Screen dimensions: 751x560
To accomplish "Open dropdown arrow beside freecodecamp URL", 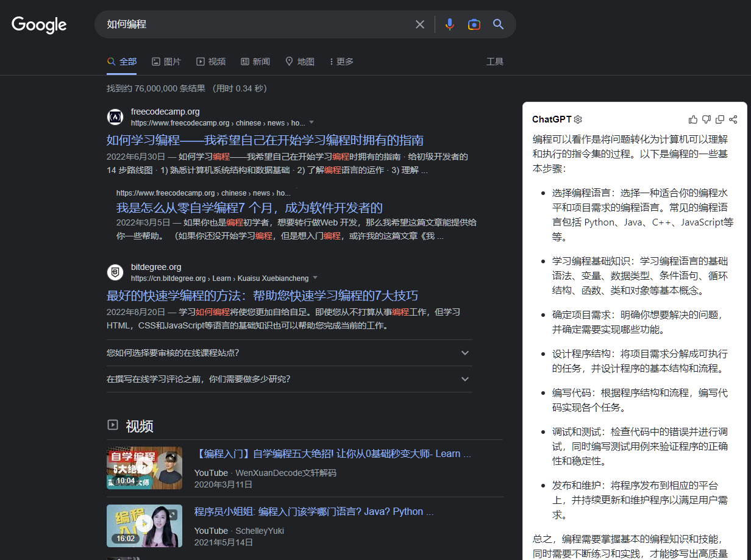I will (x=311, y=122).
